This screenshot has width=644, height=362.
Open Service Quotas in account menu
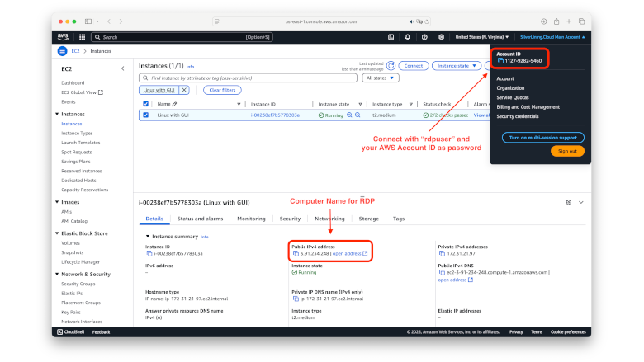(x=513, y=97)
